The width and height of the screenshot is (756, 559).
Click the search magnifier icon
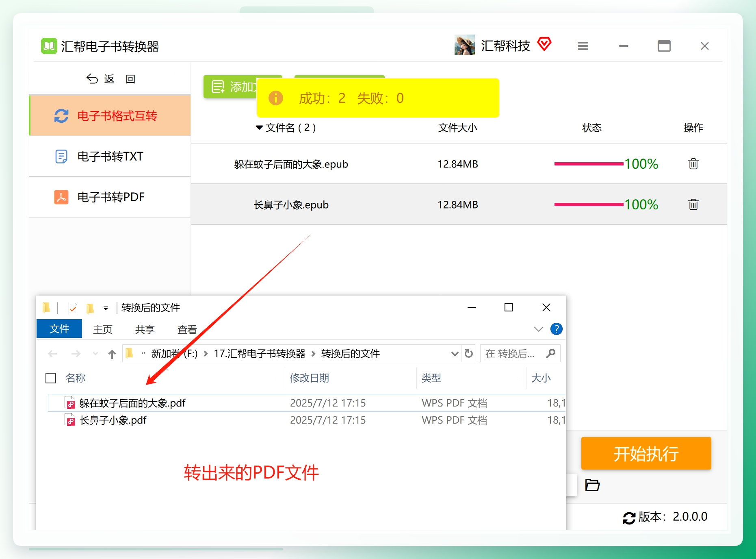(551, 353)
